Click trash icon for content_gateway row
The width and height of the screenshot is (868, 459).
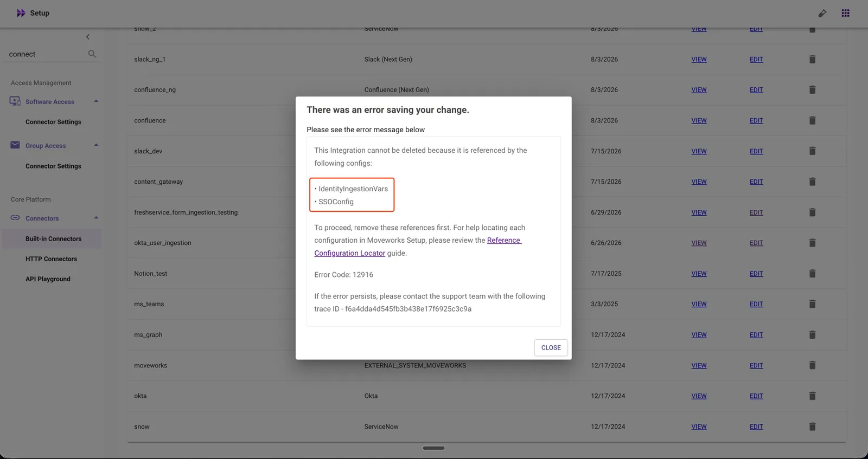(812, 182)
